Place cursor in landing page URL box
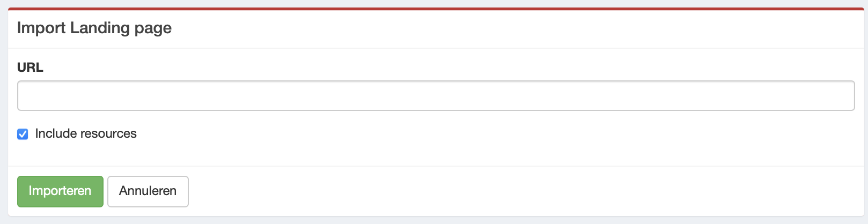The image size is (868, 224). [x=436, y=96]
